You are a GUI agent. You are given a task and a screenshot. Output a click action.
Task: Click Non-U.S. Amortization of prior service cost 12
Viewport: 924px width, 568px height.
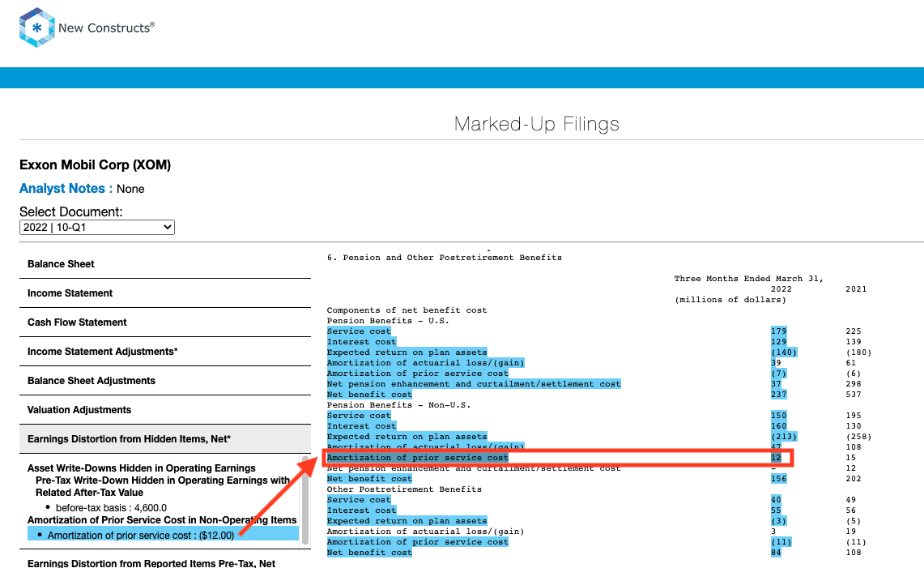click(776, 458)
